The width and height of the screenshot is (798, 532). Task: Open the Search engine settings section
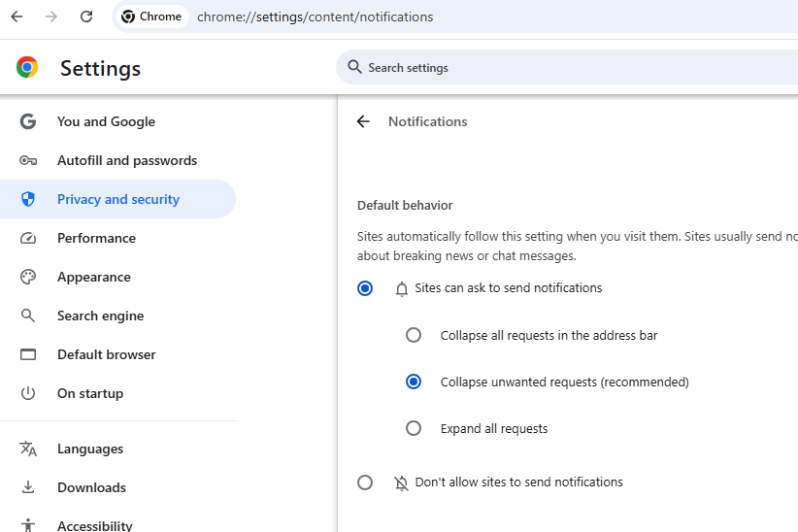[x=100, y=316]
